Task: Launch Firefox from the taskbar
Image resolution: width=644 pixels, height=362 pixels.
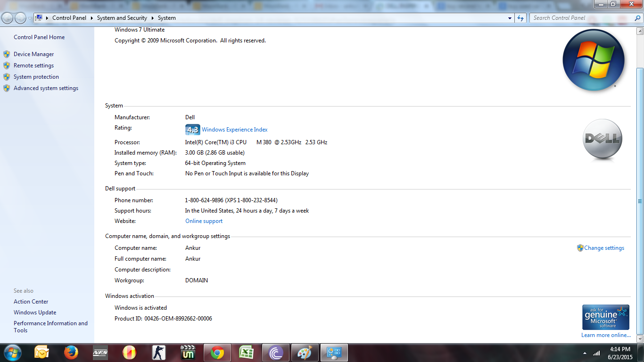Action: (x=71, y=353)
